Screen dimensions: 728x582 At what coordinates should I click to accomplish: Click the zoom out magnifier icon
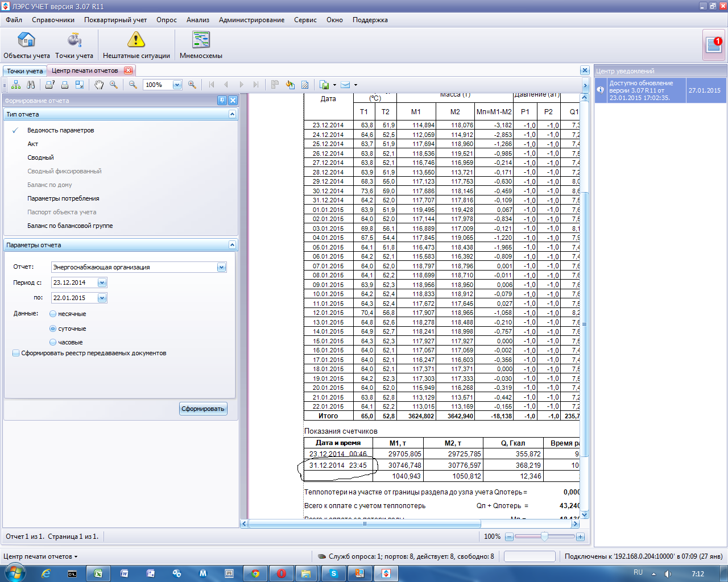133,85
